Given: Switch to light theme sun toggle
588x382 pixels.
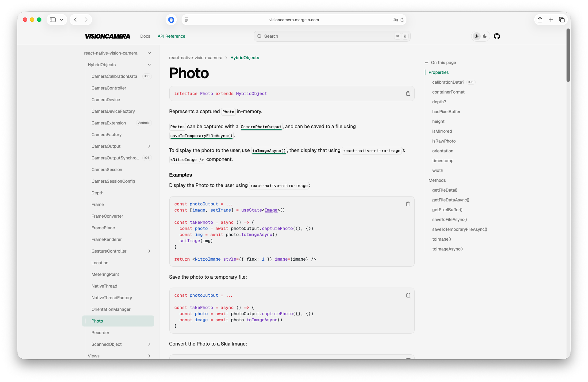Looking at the screenshot, I should coord(476,36).
